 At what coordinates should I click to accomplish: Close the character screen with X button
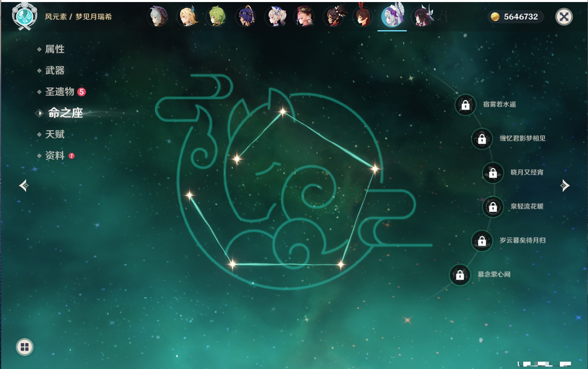pos(564,17)
